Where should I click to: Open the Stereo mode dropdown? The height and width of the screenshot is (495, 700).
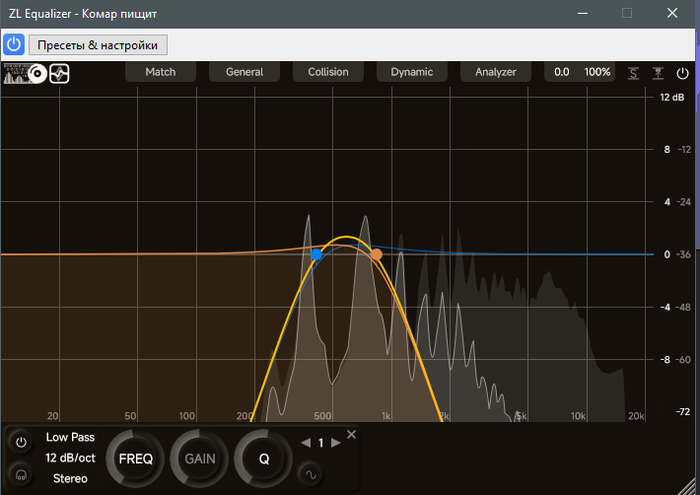coord(70,478)
